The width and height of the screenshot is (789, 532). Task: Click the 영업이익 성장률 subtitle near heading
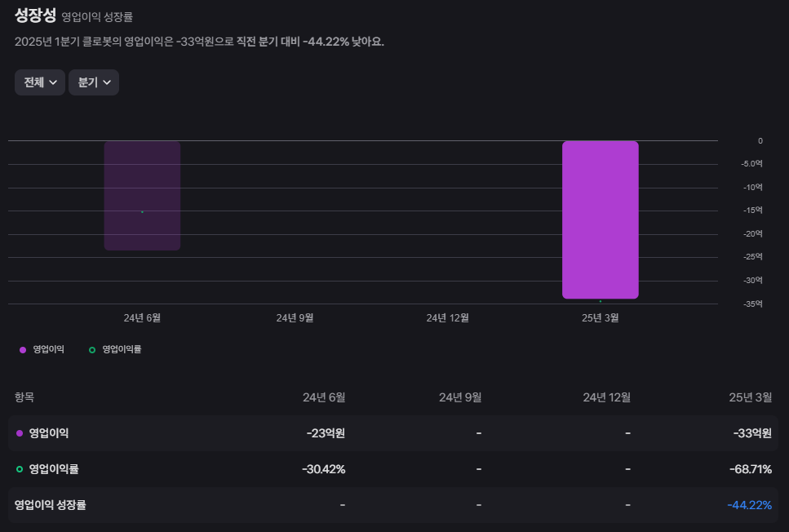click(x=97, y=17)
